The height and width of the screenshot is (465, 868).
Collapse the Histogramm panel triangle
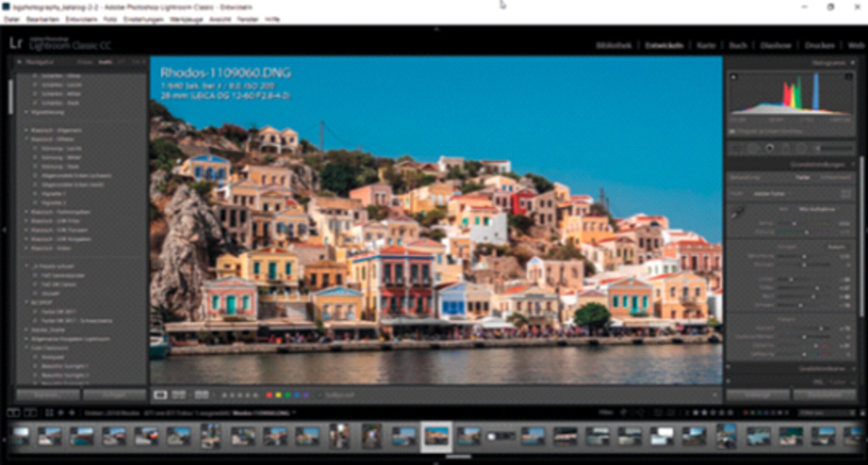coord(853,63)
